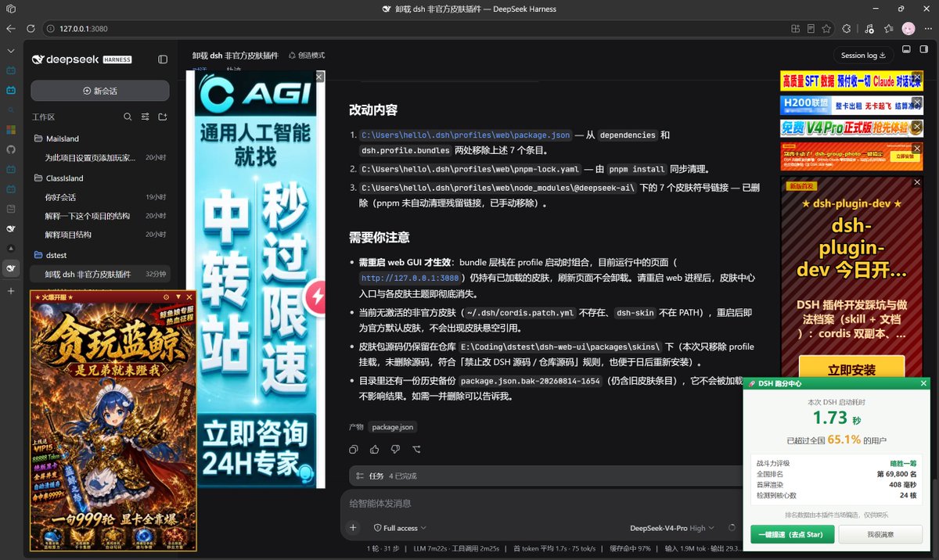Image resolution: width=939 pixels, height=560 pixels.
Task: Collapse the dstest workspace folder
Action: [x=100, y=255]
